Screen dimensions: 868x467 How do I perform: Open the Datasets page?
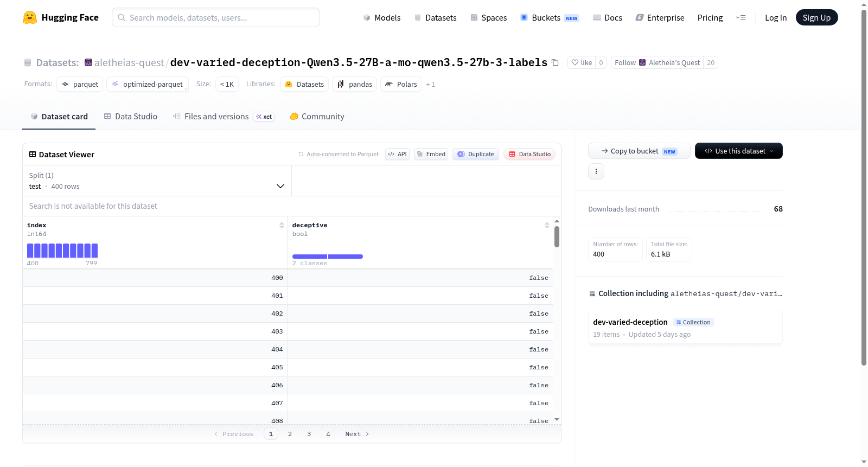tap(436, 17)
